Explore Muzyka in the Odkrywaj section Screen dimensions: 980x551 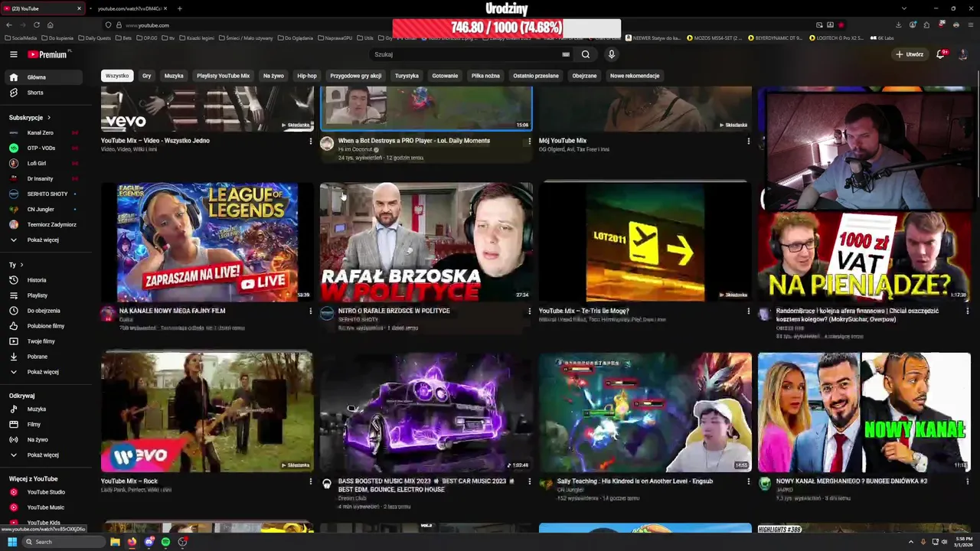pos(44,409)
